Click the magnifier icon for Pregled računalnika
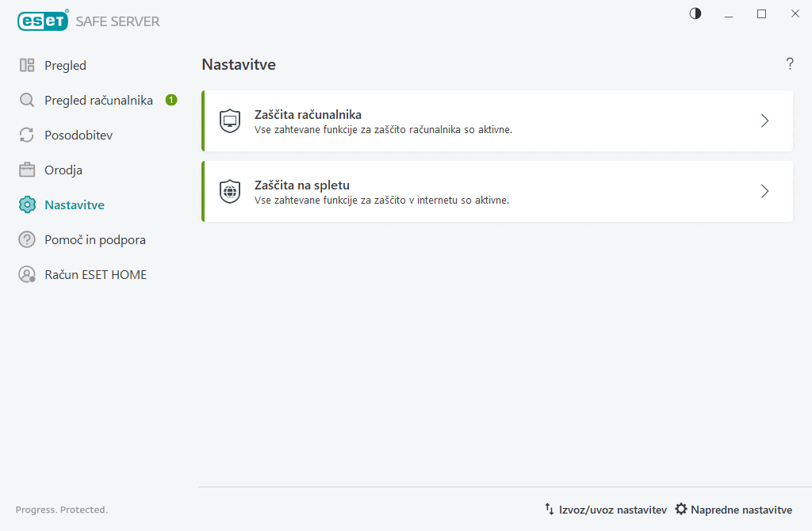812x531 pixels. click(x=27, y=101)
